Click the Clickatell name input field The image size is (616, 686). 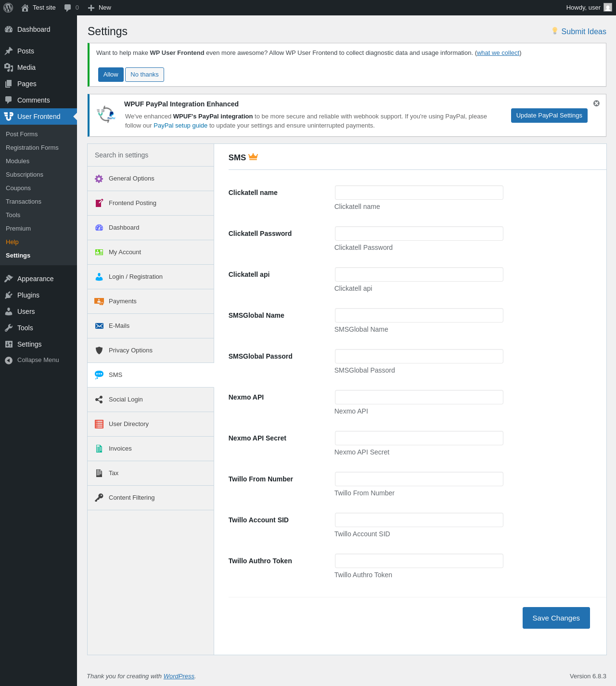coord(419,193)
